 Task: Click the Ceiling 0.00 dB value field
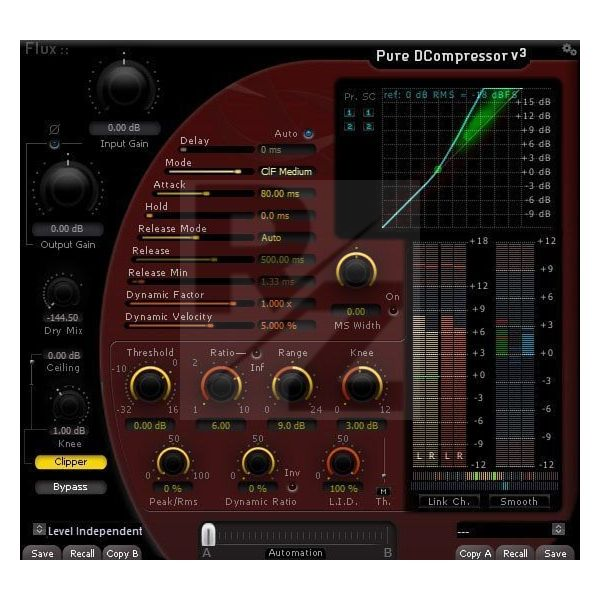point(64,355)
